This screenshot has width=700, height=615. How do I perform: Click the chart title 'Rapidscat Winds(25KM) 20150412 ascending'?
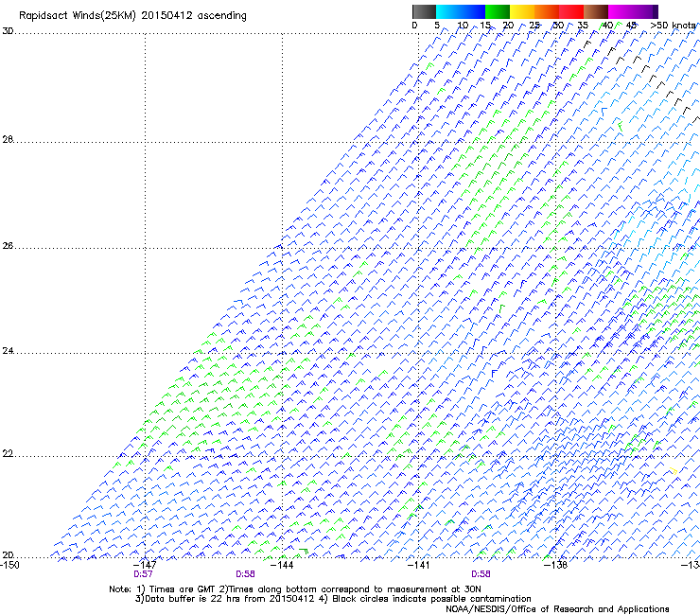coord(132,16)
